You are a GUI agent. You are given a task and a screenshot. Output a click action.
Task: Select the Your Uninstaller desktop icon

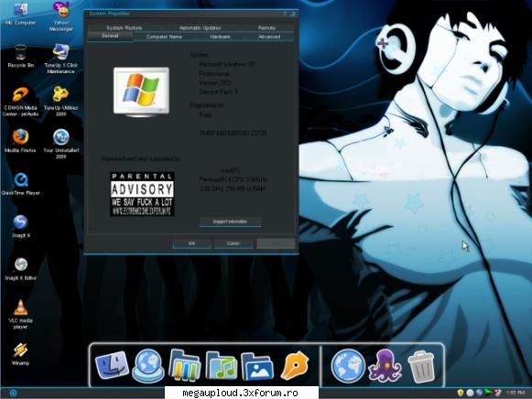pos(61,144)
